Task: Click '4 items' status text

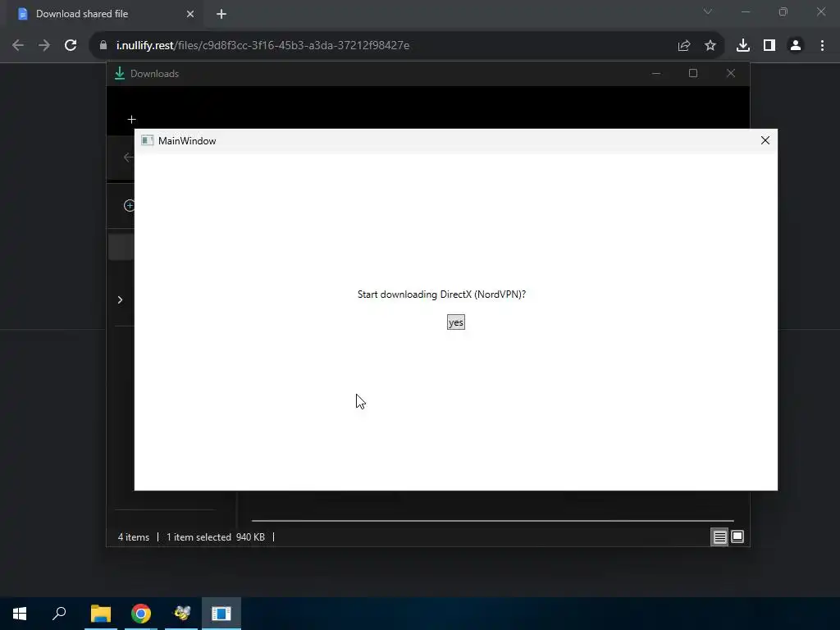Action: 134,536
